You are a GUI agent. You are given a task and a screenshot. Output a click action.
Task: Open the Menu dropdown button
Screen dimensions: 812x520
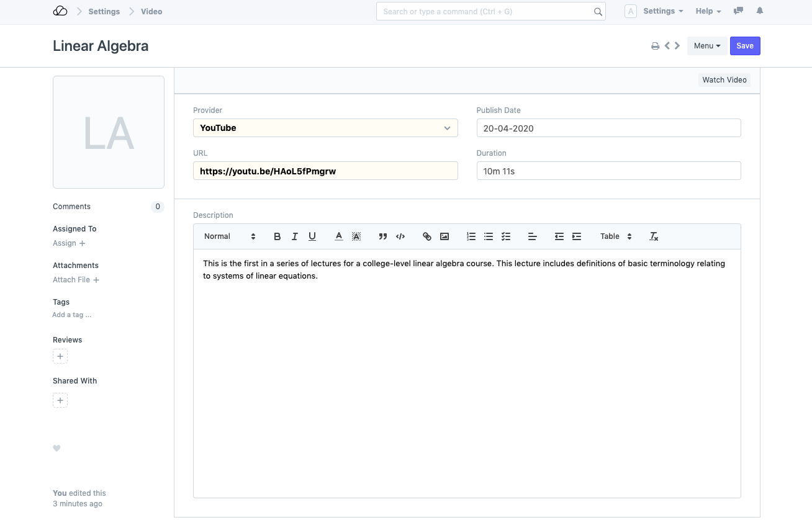(x=706, y=46)
